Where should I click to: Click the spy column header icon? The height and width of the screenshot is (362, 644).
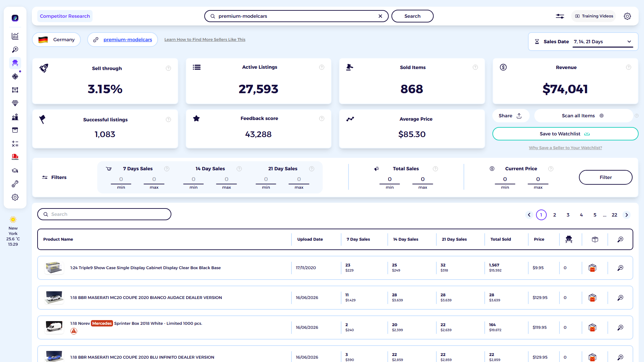click(x=569, y=239)
